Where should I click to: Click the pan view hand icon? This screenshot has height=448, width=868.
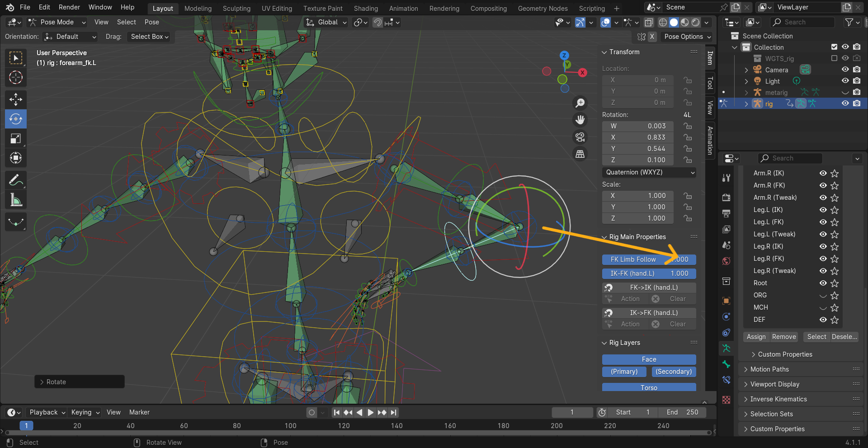580,120
